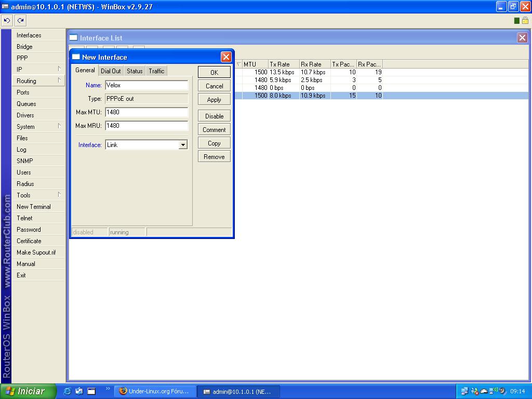
Task: Open the Bridge menu item
Action: [x=38, y=46]
